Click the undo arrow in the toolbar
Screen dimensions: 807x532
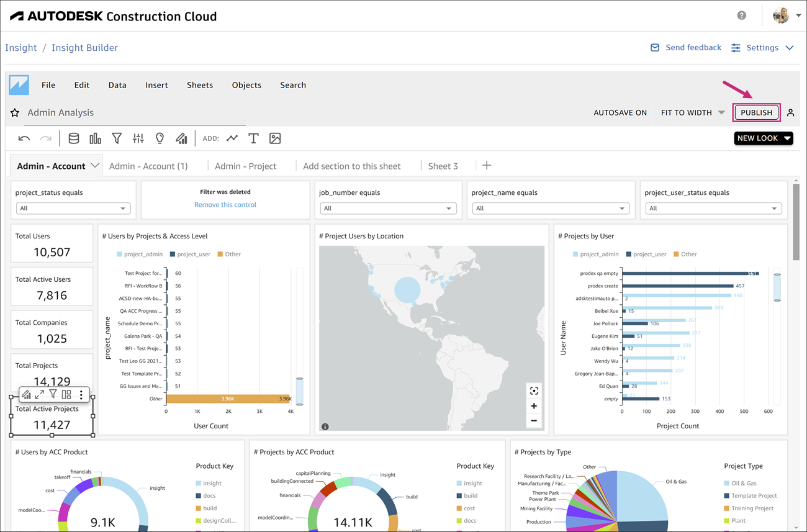click(x=24, y=138)
